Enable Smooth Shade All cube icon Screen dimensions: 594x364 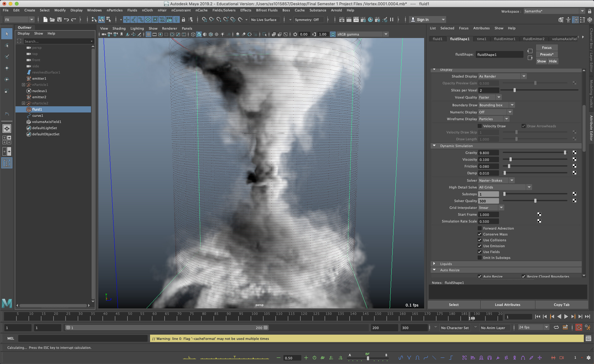tap(199, 34)
